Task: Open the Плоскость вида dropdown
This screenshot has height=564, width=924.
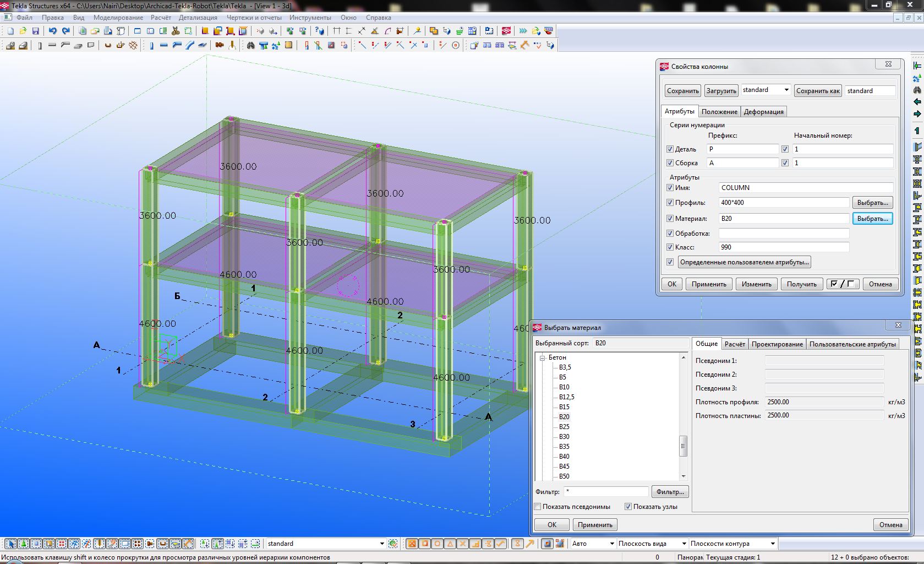Action: click(684, 544)
